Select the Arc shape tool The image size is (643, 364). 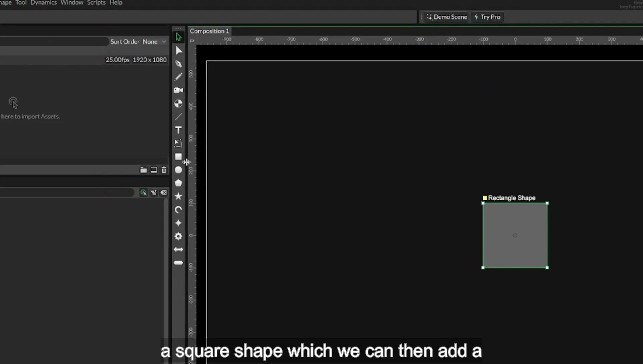[x=178, y=210]
